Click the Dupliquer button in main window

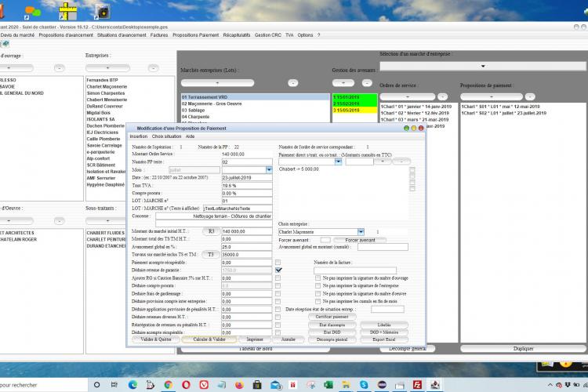pos(523,349)
